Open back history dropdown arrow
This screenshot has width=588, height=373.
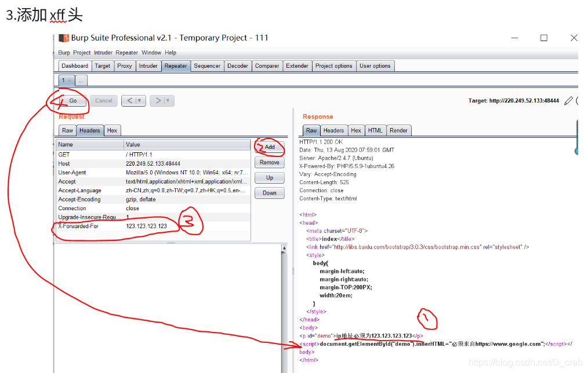(x=140, y=101)
